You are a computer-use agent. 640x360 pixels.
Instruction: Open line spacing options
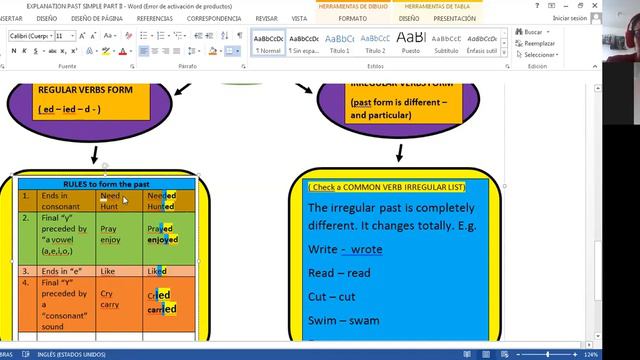coord(191,51)
